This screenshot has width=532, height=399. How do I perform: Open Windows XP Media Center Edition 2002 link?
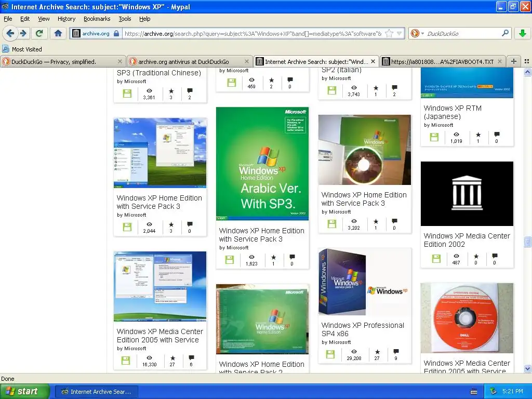pos(467,240)
